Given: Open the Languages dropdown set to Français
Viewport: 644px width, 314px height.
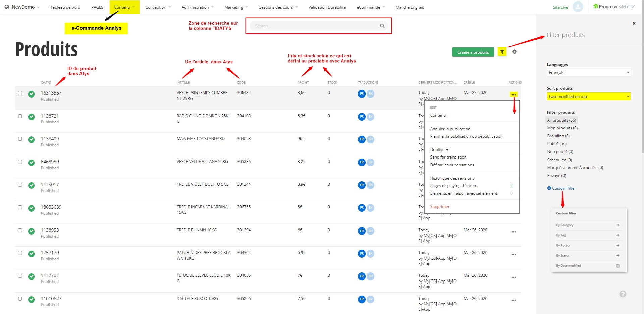Looking at the screenshot, I should click(x=589, y=72).
